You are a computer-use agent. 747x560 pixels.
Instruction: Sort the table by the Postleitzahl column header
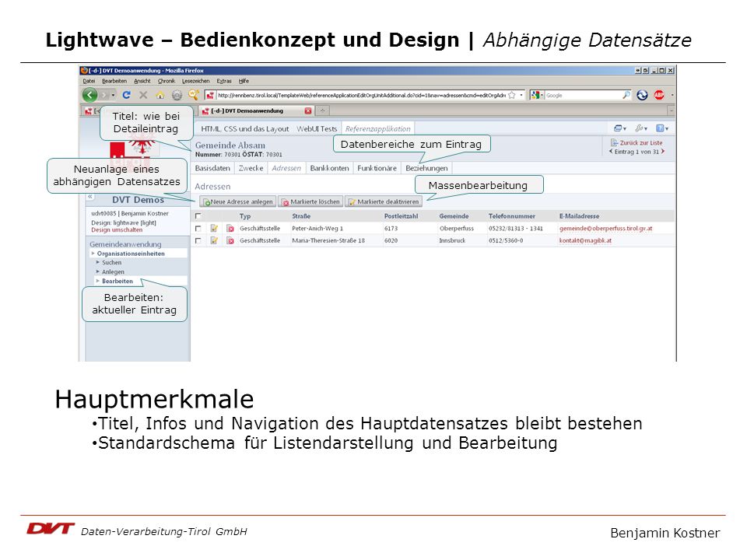(x=402, y=216)
